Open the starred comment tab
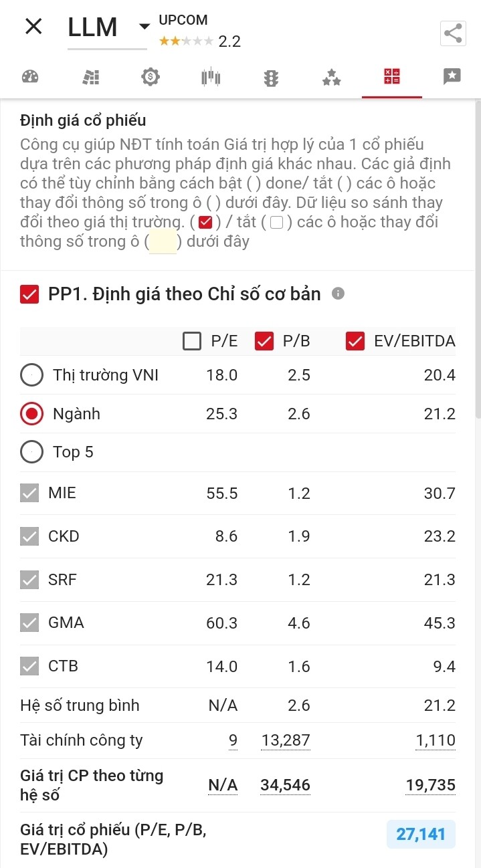481x868 pixels. [x=452, y=77]
